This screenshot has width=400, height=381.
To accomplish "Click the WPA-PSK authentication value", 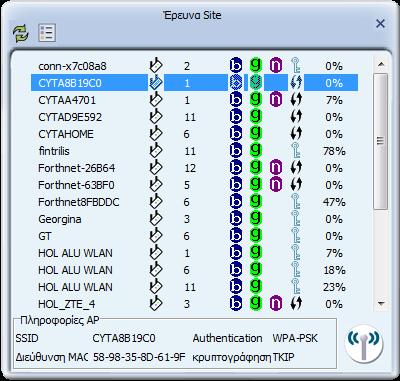I will point(295,338).
